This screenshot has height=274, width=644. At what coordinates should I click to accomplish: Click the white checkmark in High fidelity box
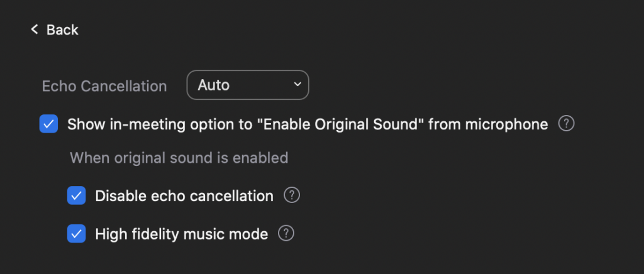tap(76, 234)
